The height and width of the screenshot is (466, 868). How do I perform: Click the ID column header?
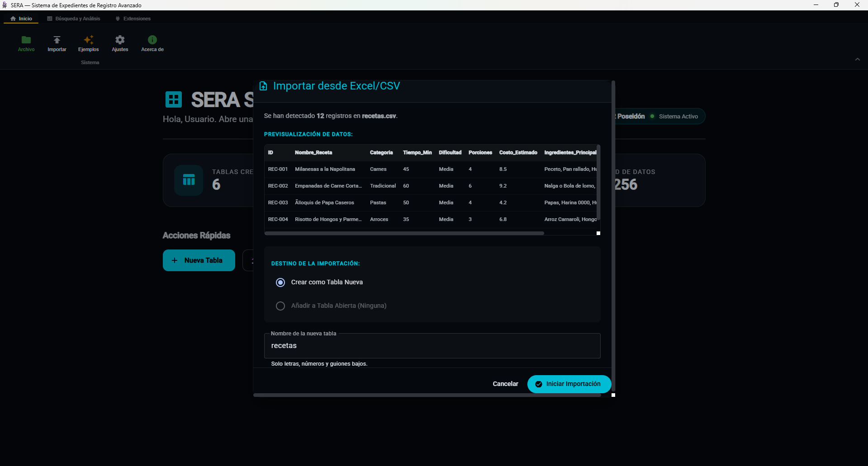(270, 153)
